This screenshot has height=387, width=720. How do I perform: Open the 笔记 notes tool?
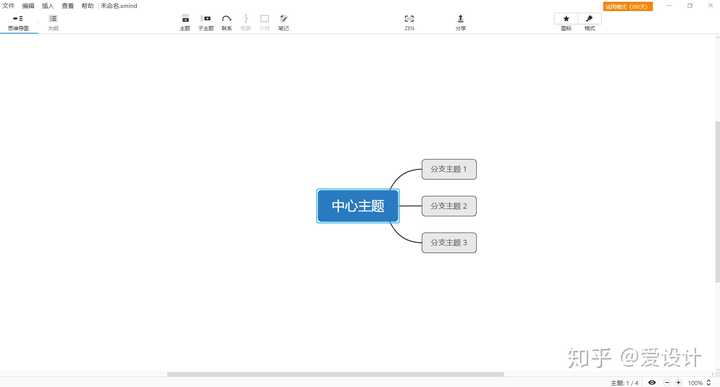click(284, 22)
